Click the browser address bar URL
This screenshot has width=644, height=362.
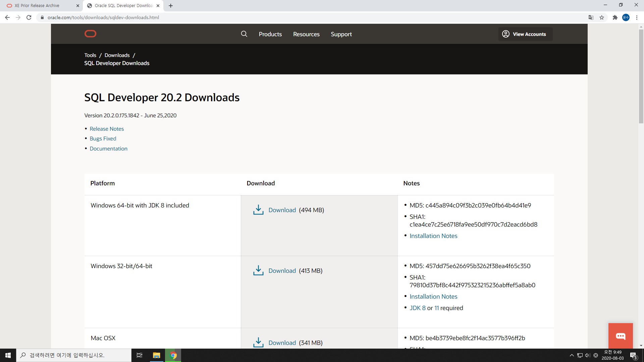tap(103, 17)
